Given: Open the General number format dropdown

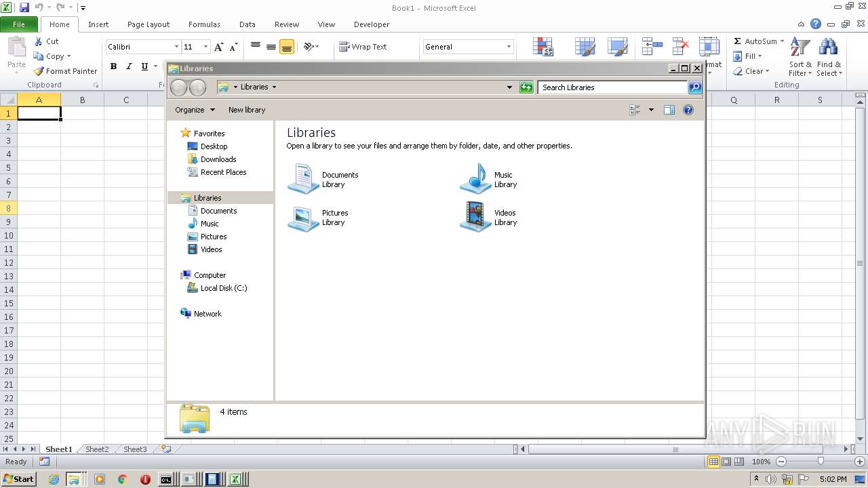Looking at the screenshot, I should pos(509,47).
